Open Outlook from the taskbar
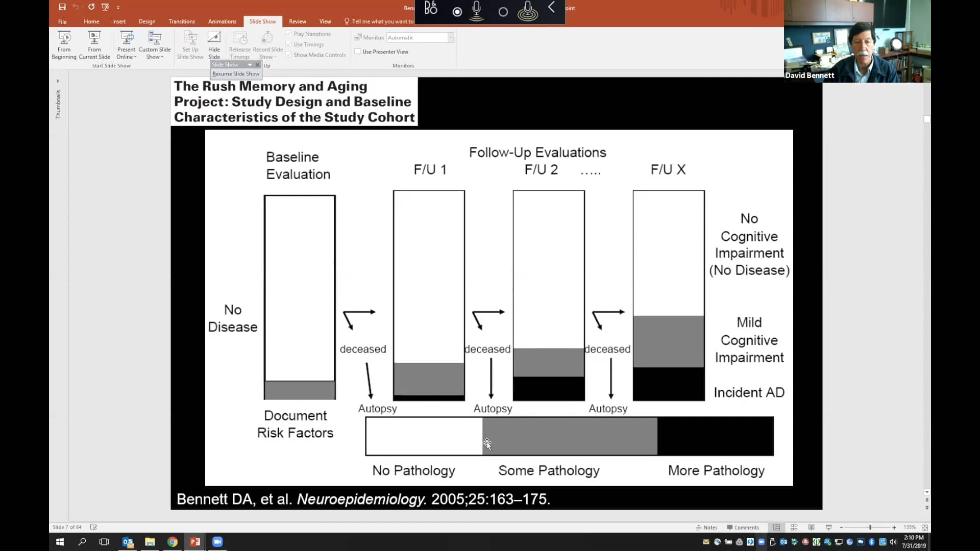Viewport: 980px width, 551px height. (x=128, y=542)
